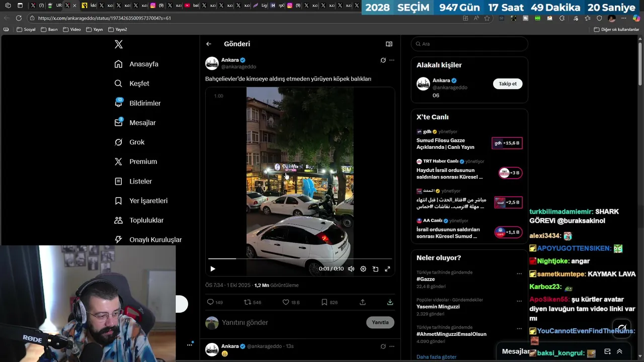Open Sumud Filosu Gazze live broadcast

coord(445,144)
